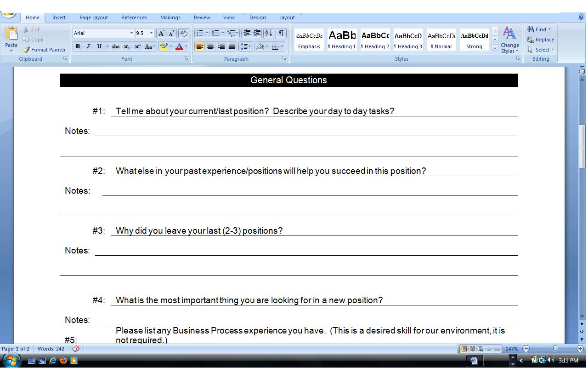Viewport: 588px width, 368px height.
Task: Switch to the Review tab
Action: [x=202, y=17]
